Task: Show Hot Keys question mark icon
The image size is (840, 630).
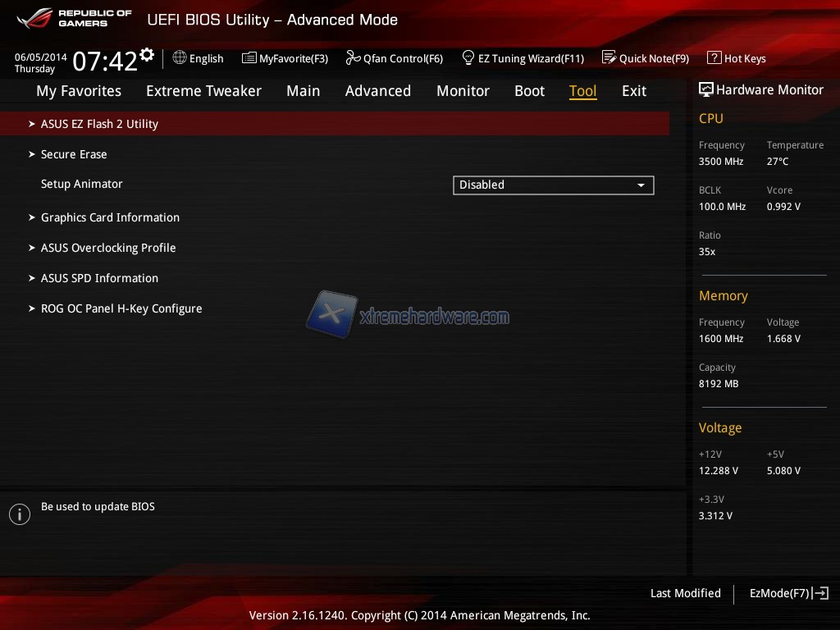Action: (714, 58)
